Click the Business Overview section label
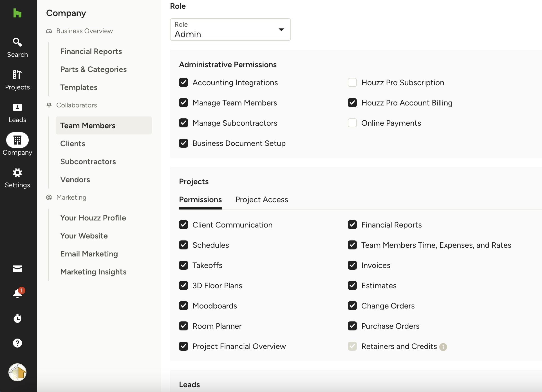This screenshot has width=542, height=392. [x=84, y=31]
